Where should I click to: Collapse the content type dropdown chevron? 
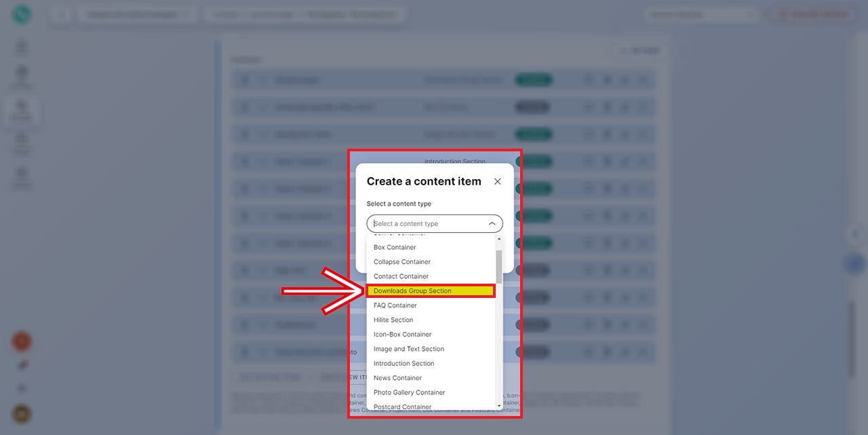click(x=492, y=224)
